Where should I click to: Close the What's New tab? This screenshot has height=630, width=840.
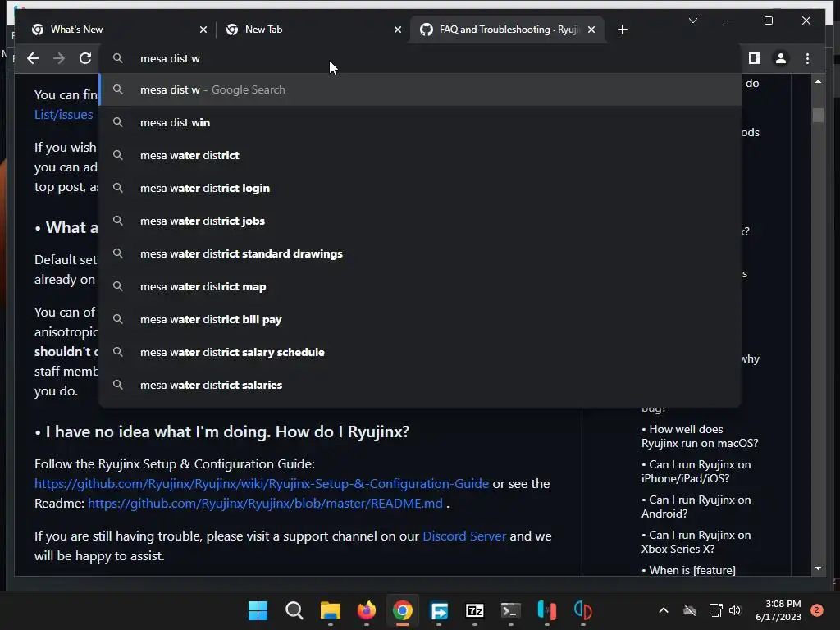203,30
